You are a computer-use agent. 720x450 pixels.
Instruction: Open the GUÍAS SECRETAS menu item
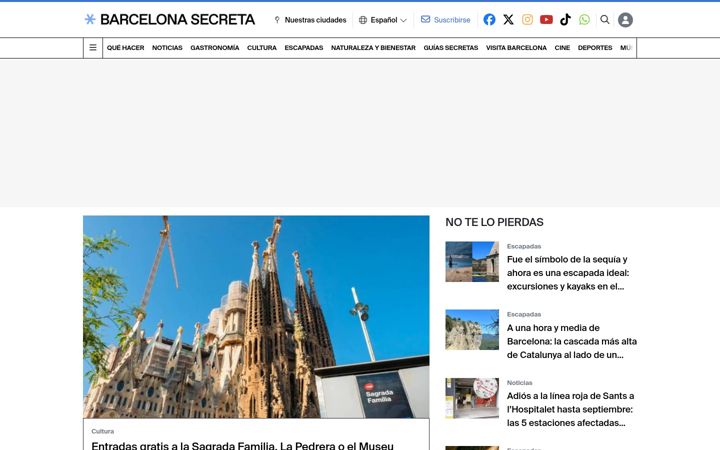450,48
